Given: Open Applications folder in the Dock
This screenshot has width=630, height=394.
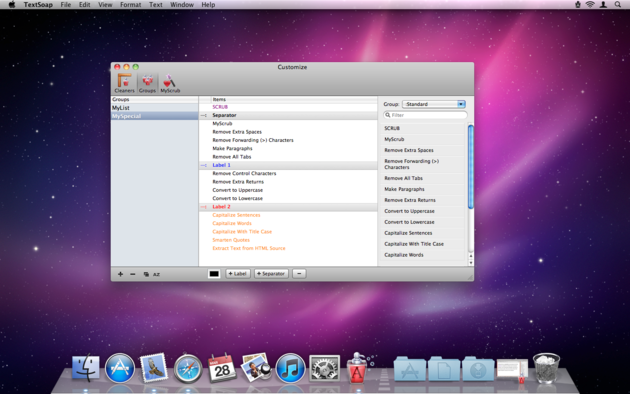Looking at the screenshot, I should [410, 369].
